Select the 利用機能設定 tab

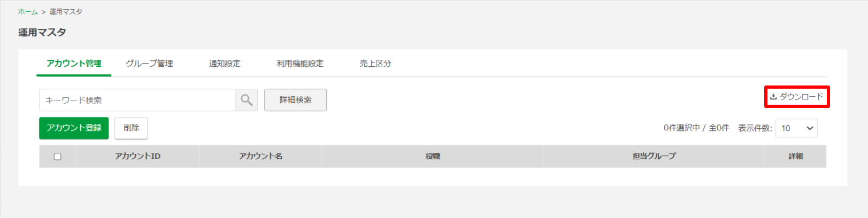[x=300, y=64]
